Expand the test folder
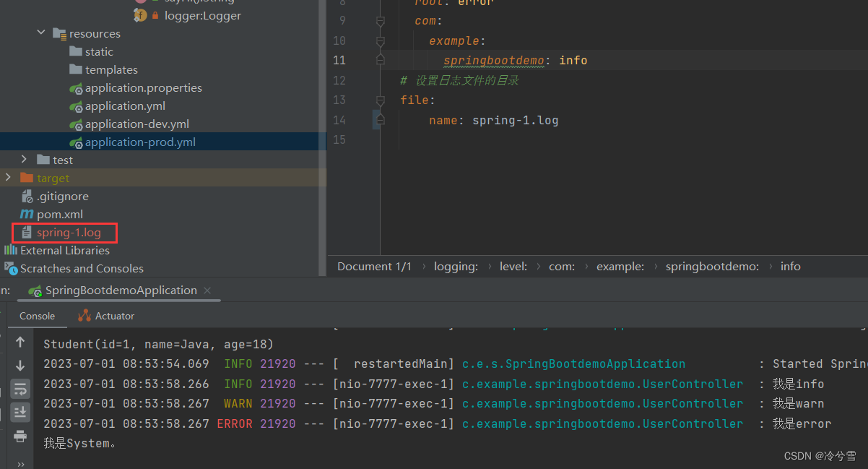Screen dimensions: 868x469 click(23, 160)
